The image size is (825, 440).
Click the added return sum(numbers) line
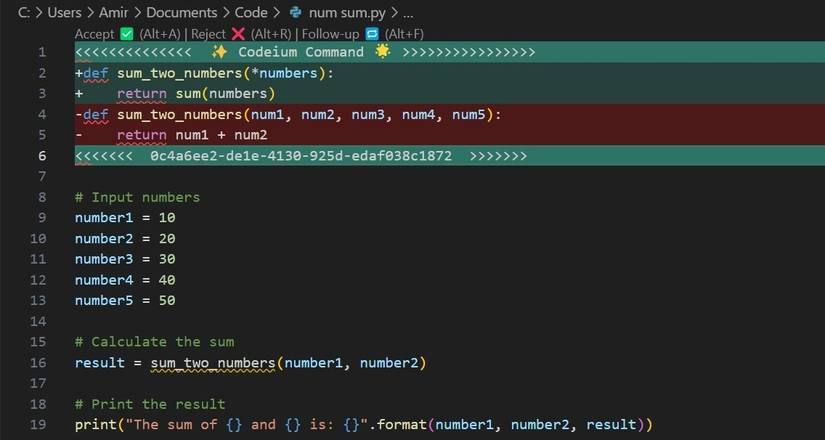click(x=449, y=94)
